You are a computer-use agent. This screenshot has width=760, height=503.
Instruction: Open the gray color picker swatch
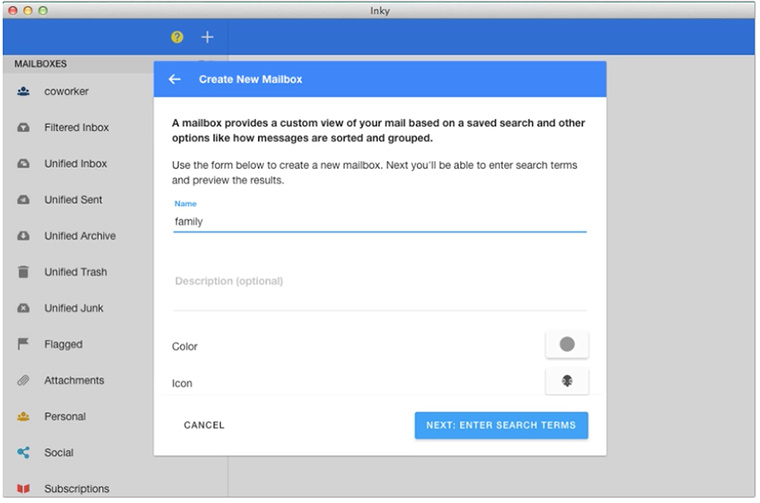567,345
